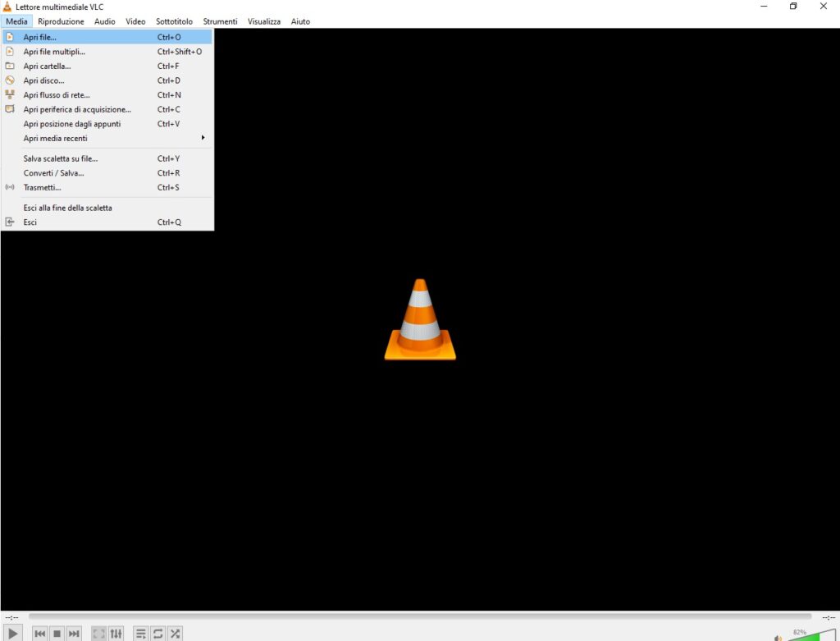Choose Apri file multipli... entry

click(107, 52)
